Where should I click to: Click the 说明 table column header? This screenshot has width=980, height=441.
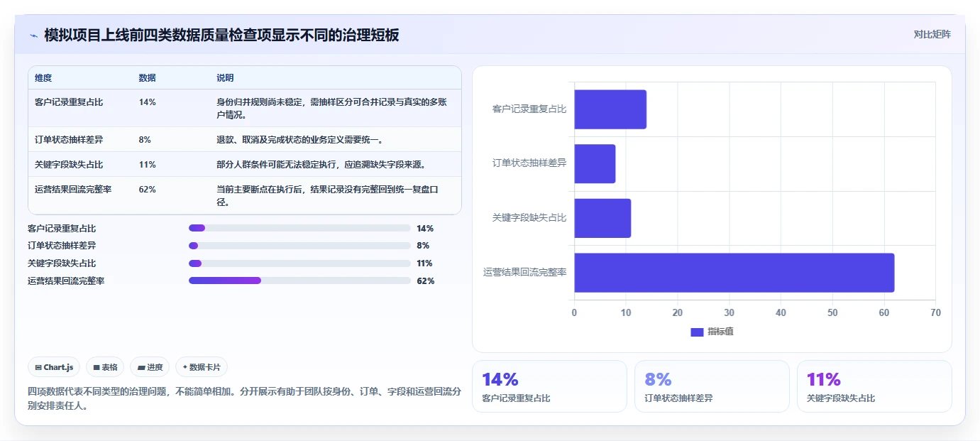coord(225,78)
